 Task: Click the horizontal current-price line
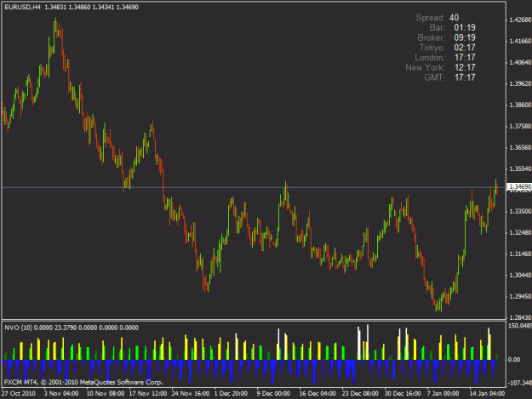[254, 187]
